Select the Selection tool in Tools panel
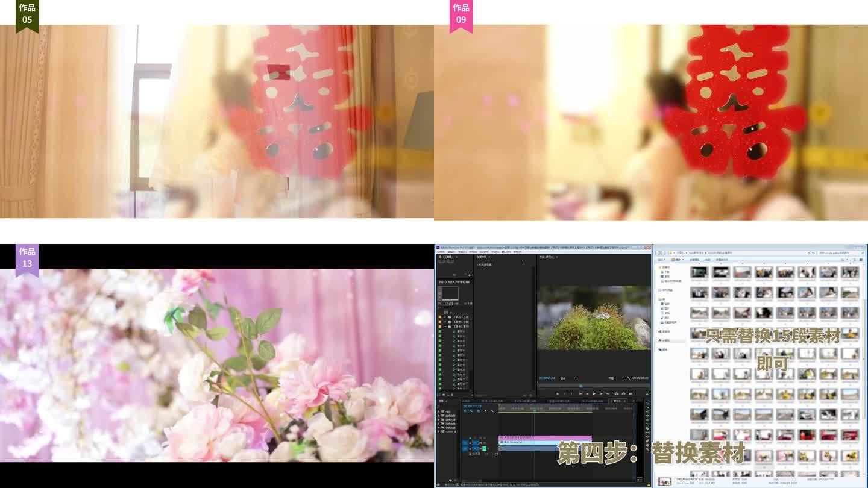Screen dimensions: 868x488 tap(647, 403)
